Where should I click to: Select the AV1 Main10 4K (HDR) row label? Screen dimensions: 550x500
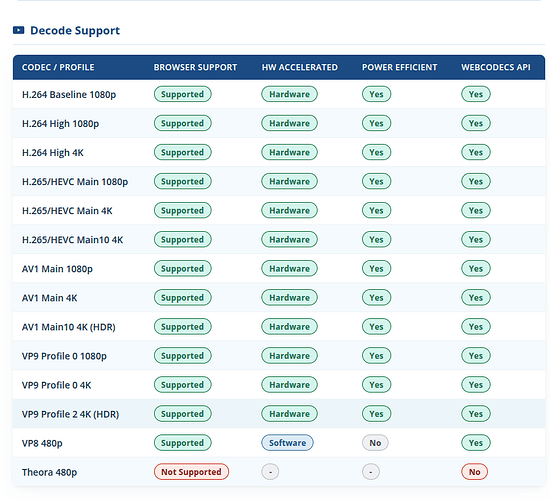(x=68, y=327)
